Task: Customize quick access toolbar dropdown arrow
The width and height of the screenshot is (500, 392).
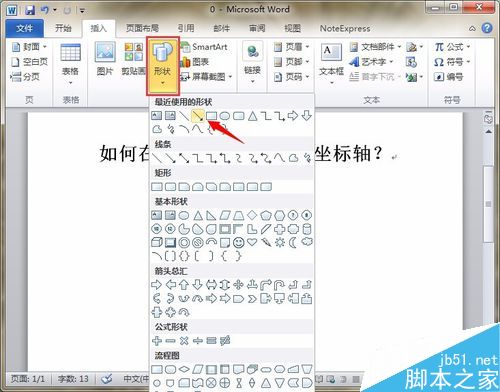Action: point(82,11)
